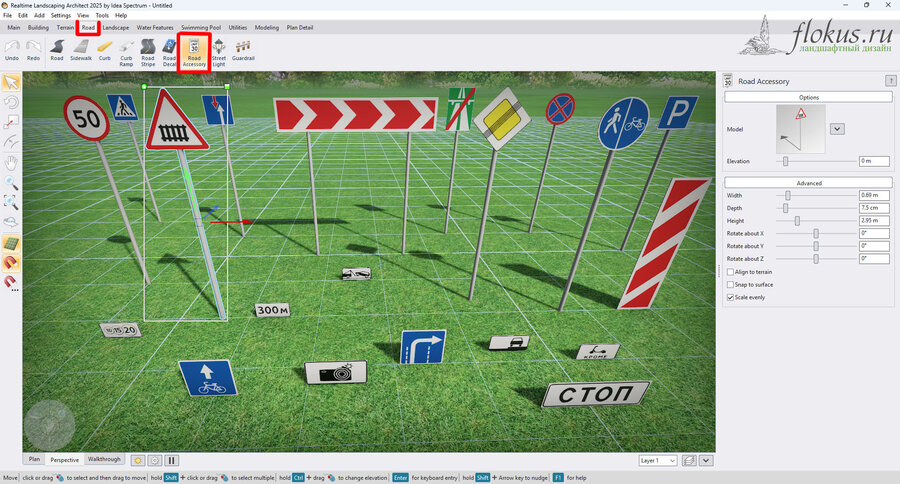
Task: Open the layers manager icon
Action: coord(689,460)
